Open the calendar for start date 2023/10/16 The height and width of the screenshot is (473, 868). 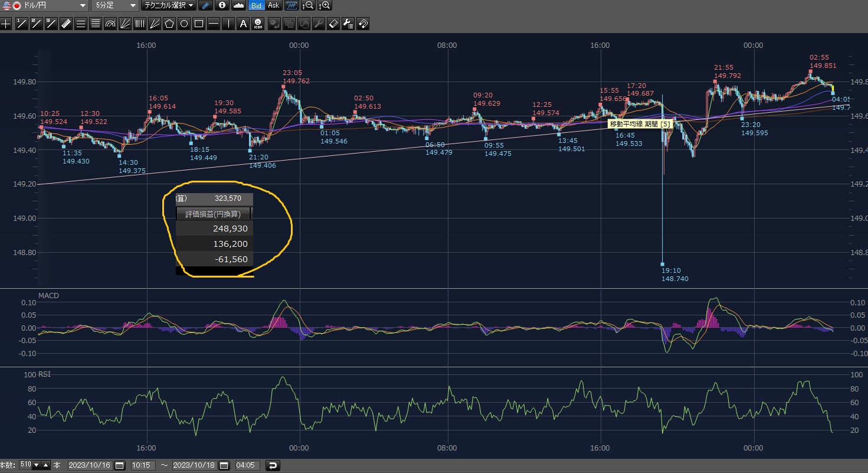pyautogui.click(x=120, y=465)
